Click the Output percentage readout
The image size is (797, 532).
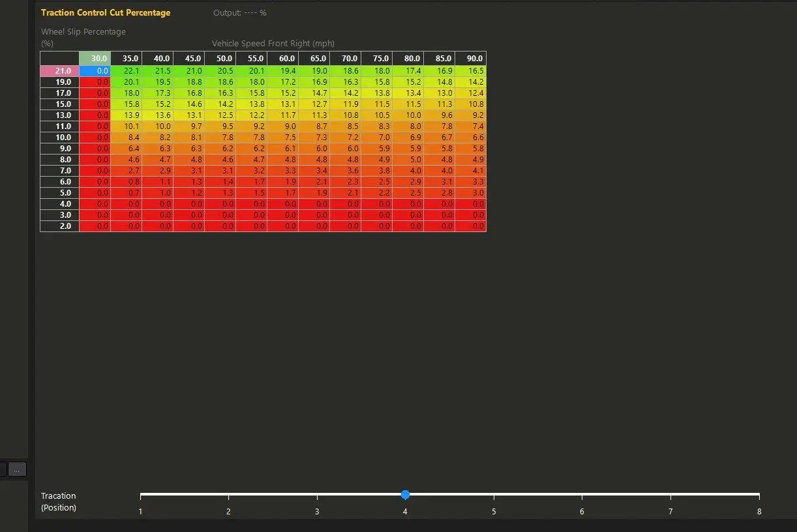coord(239,13)
